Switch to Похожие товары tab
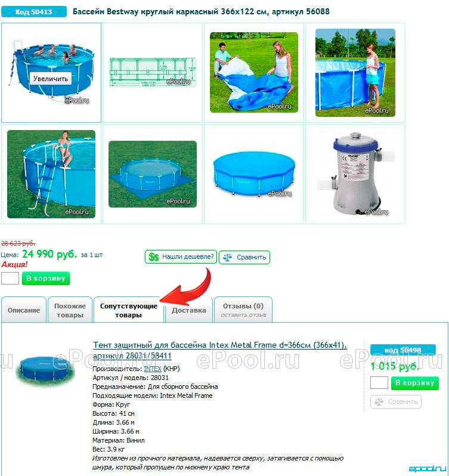Image resolution: width=449 pixels, height=476 pixels. coord(70,310)
